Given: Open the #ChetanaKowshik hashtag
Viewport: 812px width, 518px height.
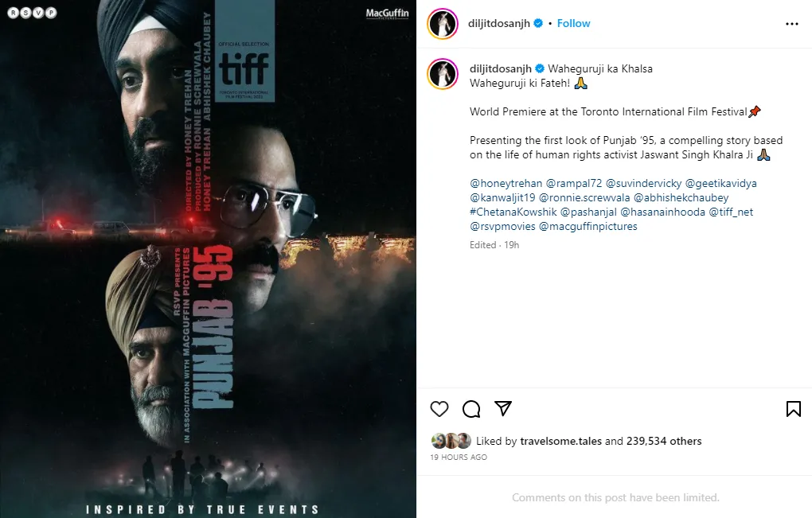Looking at the screenshot, I should click(x=513, y=212).
